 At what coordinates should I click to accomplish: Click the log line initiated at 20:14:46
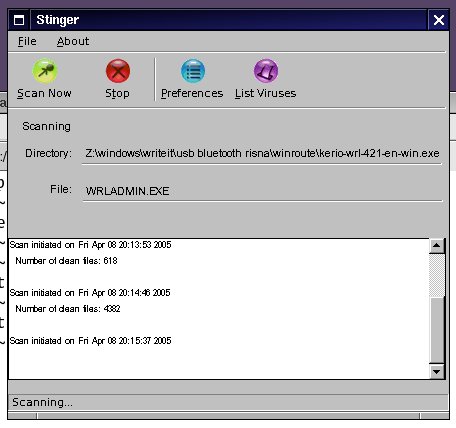click(90, 293)
